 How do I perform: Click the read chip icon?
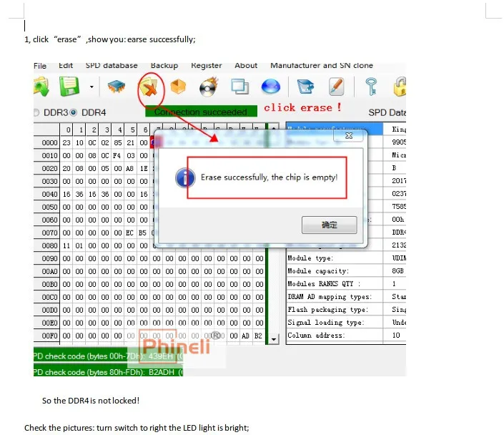(117, 87)
